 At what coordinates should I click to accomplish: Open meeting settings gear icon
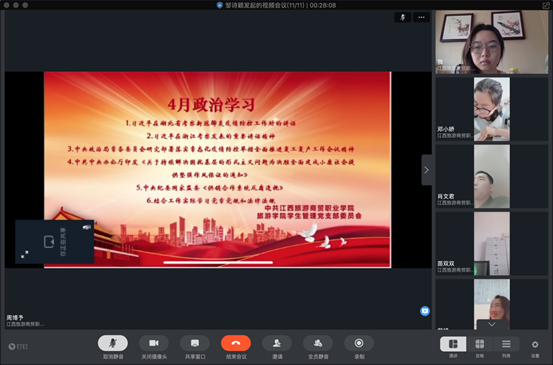(x=535, y=345)
